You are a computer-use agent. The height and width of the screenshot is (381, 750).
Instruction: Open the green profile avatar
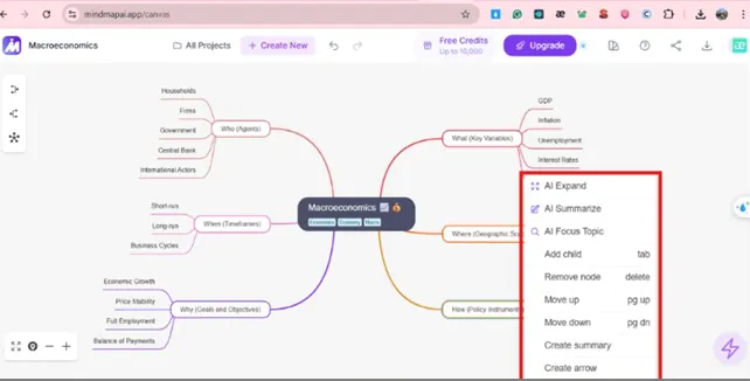[739, 46]
